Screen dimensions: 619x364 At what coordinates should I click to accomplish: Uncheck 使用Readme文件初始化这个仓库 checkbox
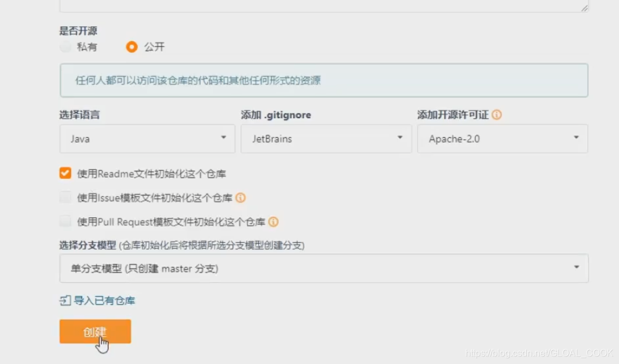[x=65, y=173]
